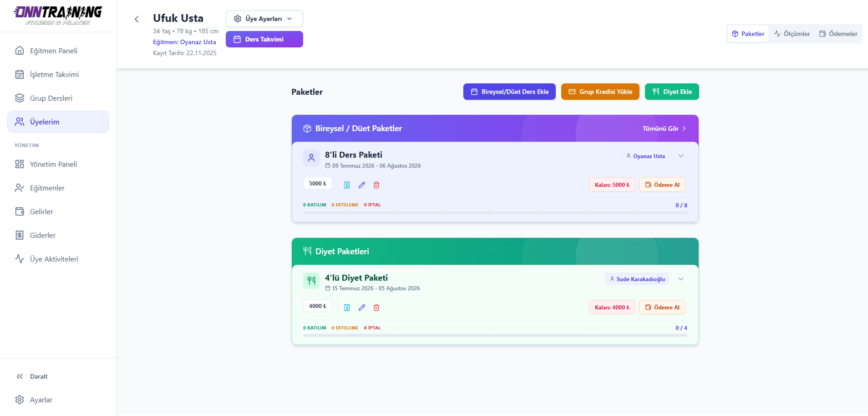Click Ödeme Al for the diet package

662,308
